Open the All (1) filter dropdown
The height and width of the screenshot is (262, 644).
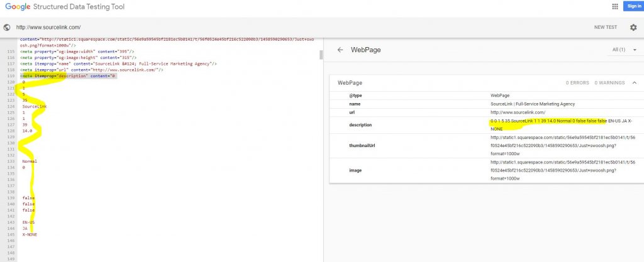click(625, 50)
